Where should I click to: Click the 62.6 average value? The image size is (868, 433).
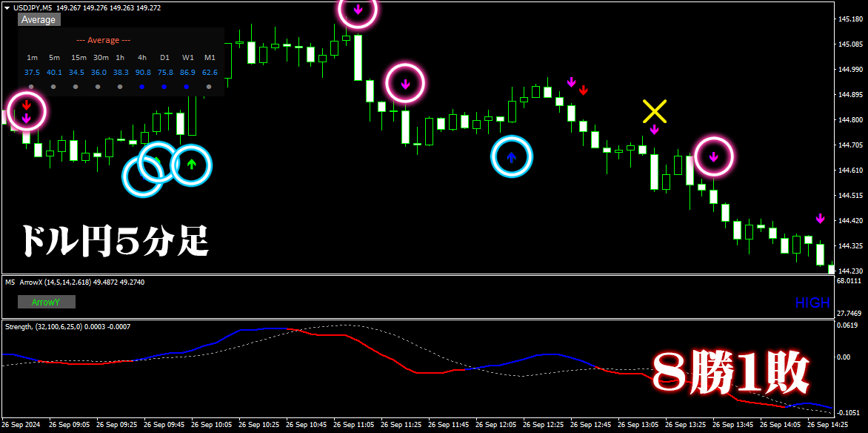[210, 72]
